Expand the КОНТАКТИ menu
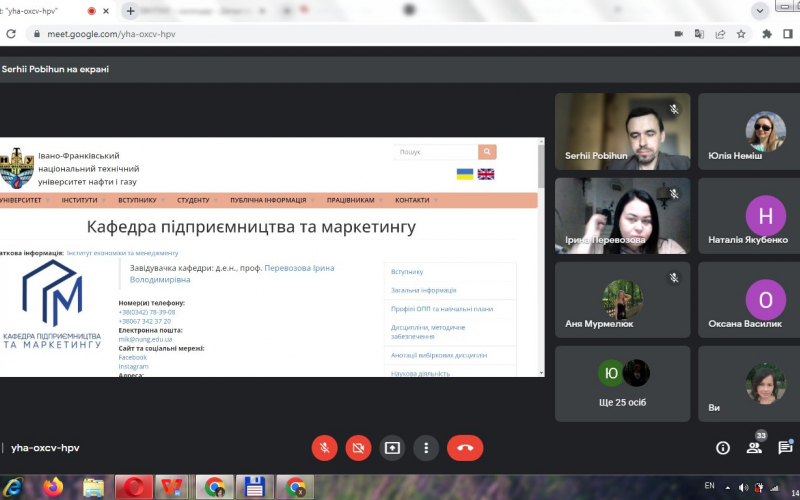This screenshot has height=500, width=800. point(416,201)
